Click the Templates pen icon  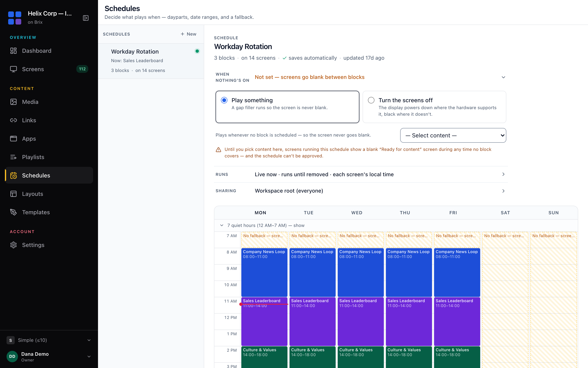(13, 212)
